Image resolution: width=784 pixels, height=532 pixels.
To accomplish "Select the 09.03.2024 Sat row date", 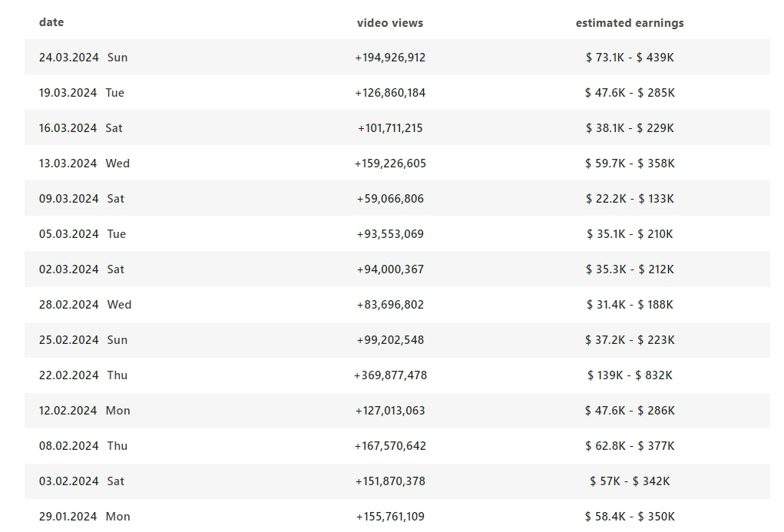I will point(81,199).
